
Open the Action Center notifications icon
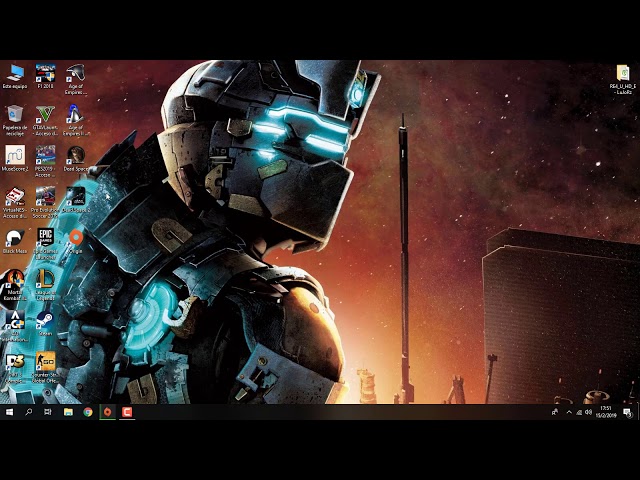627,413
